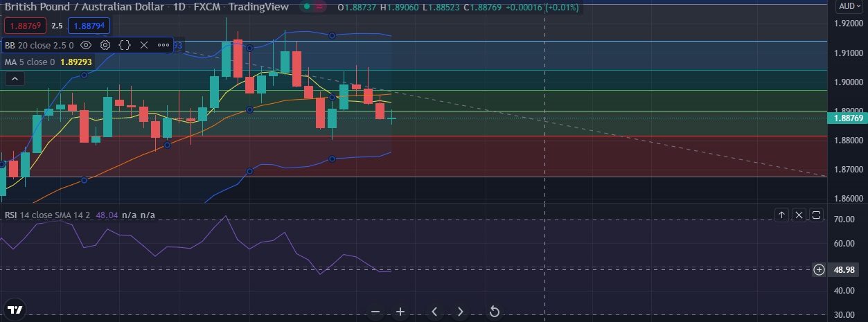
Task: Open the AUD currency dropdown
Action: tap(850, 6)
